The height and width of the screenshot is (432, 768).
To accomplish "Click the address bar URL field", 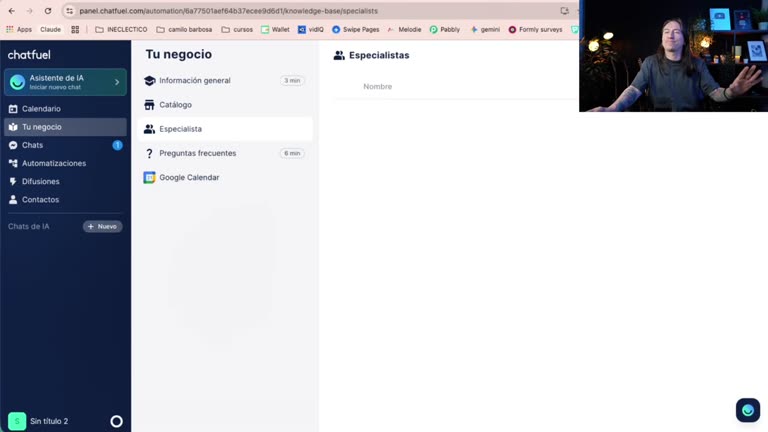I will click(x=313, y=11).
